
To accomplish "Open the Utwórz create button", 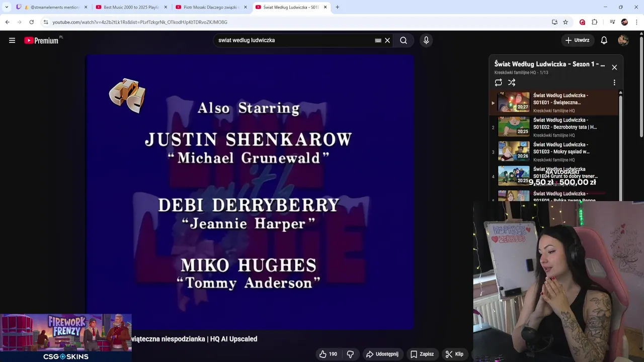I will click(x=578, y=40).
